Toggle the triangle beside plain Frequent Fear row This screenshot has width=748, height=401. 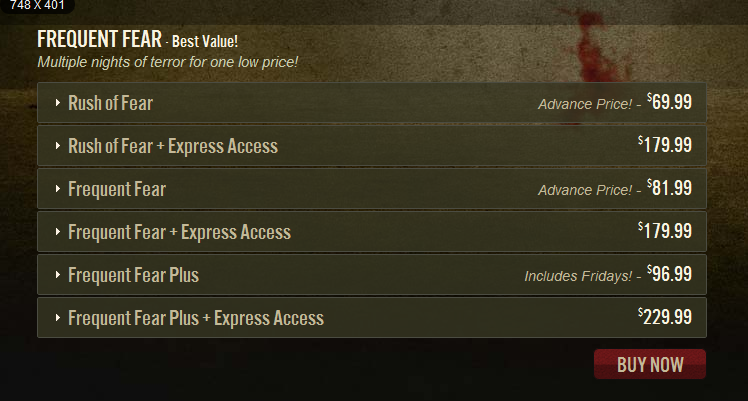point(58,189)
